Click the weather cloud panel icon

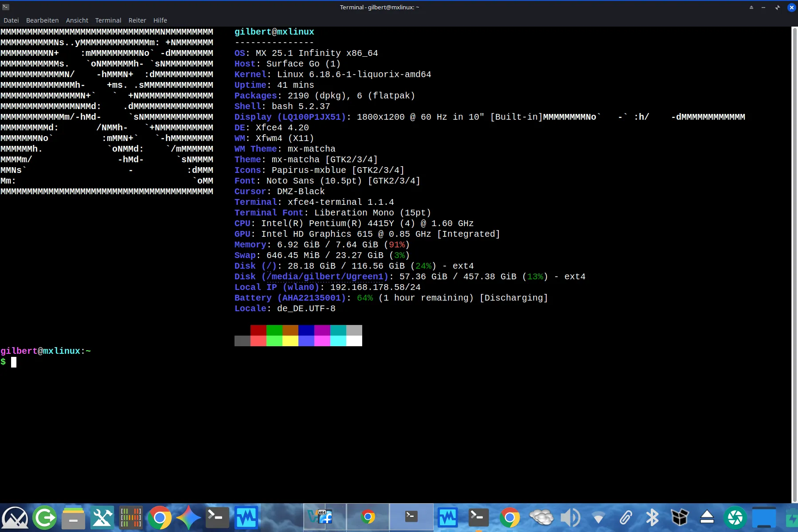point(541,517)
